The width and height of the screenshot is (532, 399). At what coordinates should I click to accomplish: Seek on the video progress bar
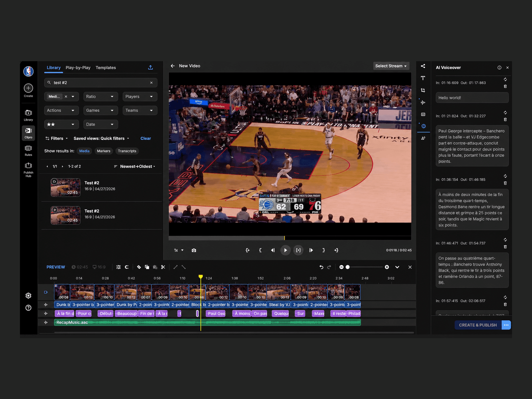(x=290, y=238)
